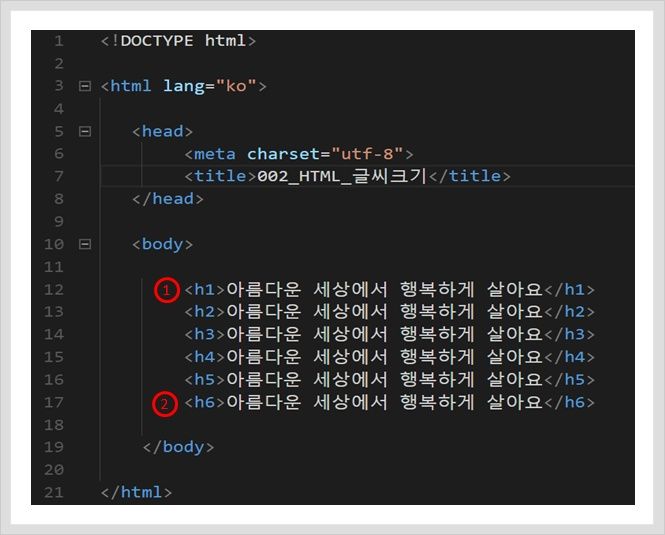Click the lang attribute name
The height and width of the screenshot is (535, 665).
(x=184, y=87)
